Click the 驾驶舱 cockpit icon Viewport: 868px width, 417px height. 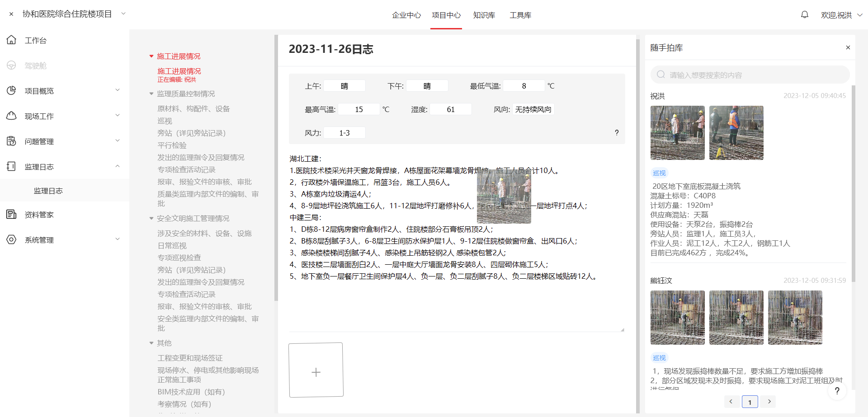(x=12, y=66)
